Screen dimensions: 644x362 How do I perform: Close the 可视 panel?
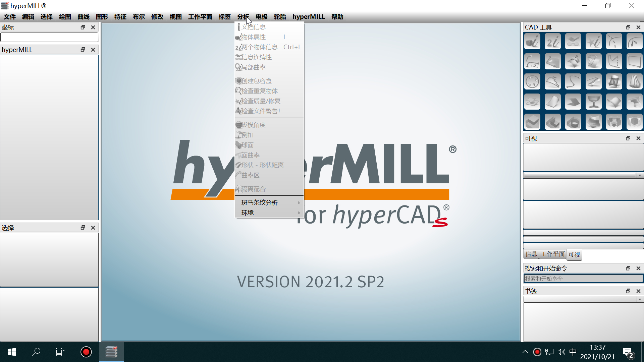pos(639,138)
